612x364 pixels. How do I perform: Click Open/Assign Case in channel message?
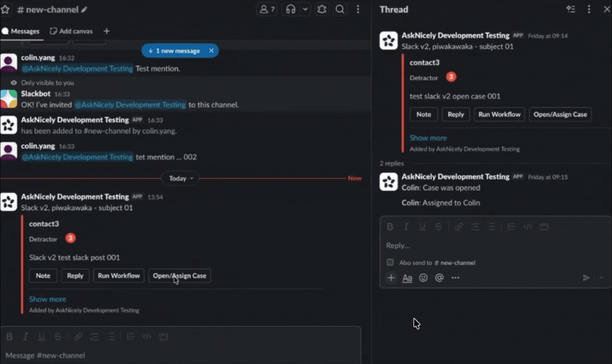pyautogui.click(x=179, y=275)
